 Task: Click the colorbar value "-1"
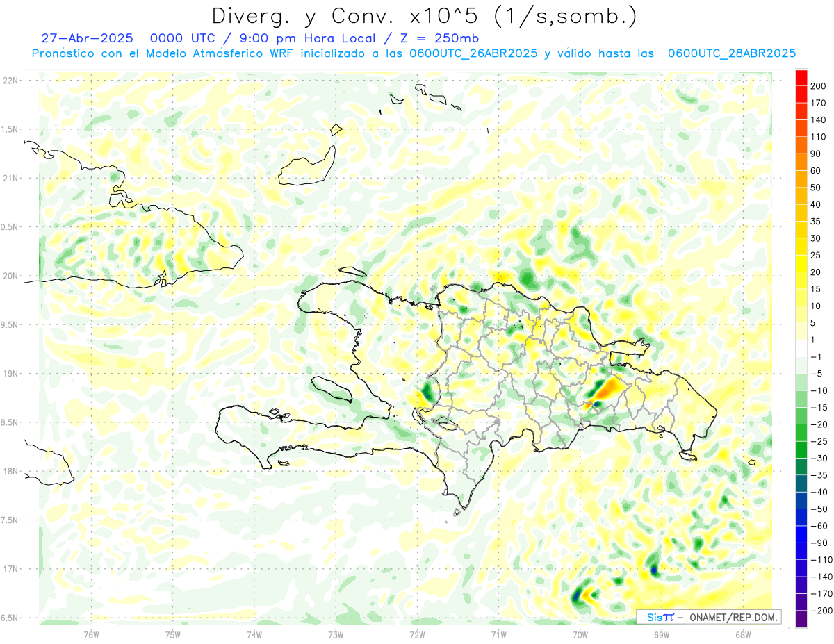tap(817, 356)
